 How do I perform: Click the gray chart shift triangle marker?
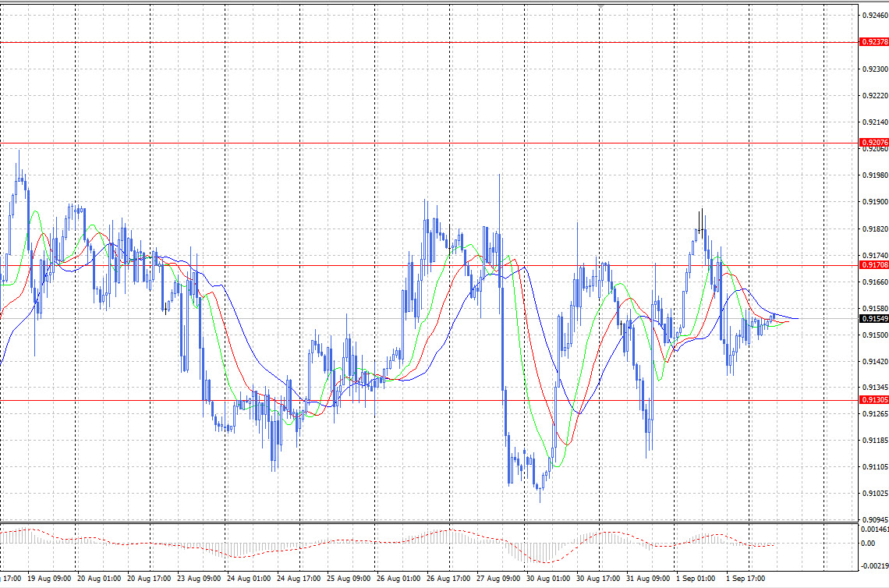click(x=600, y=6)
